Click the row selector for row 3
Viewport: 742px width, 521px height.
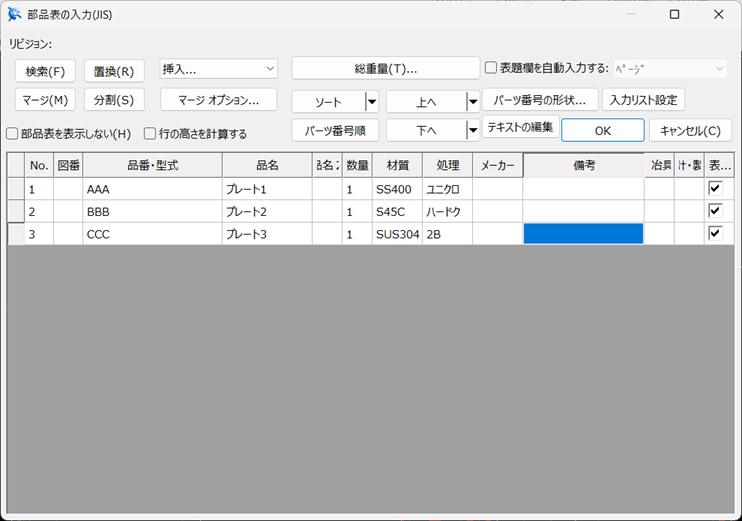point(16,234)
